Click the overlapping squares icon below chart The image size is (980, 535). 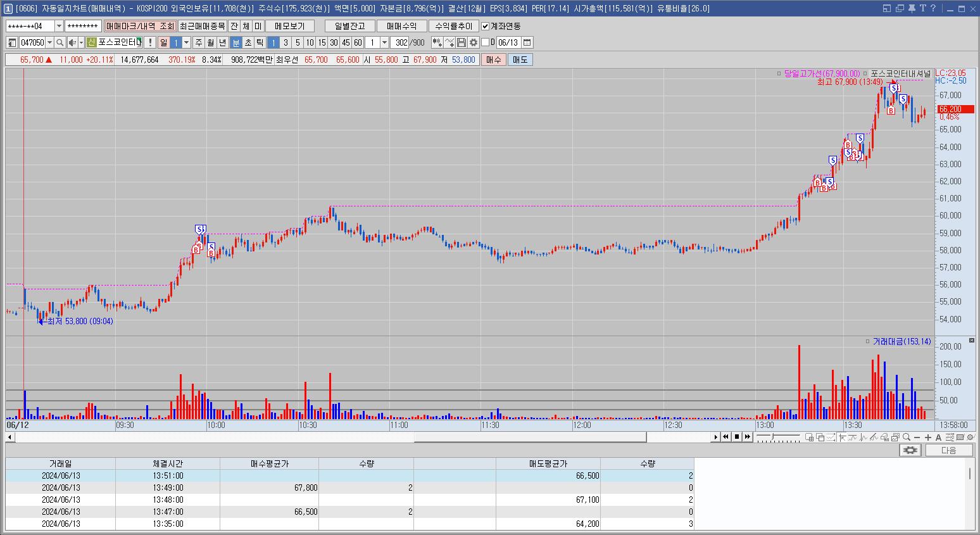(x=820, y=437)
